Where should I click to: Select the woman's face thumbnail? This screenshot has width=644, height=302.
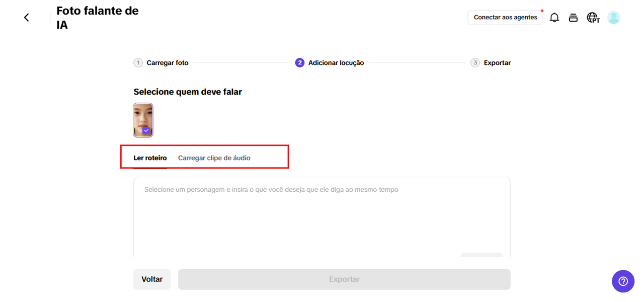[x=143, y=120]
